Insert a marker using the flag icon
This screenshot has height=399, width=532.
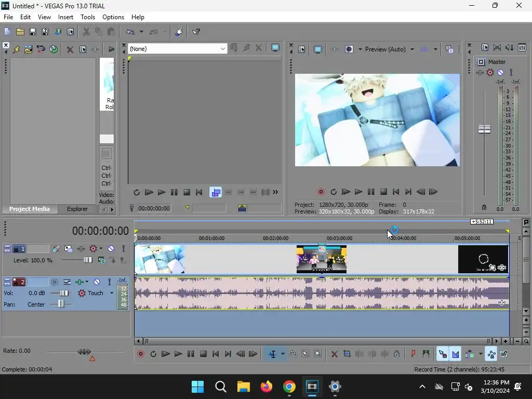(413, 354)
